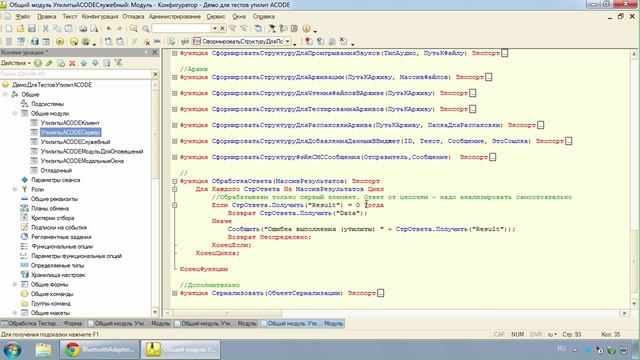
Task: Select the УтилитыACODEКлиент module
Action: (x=70, y=123)
